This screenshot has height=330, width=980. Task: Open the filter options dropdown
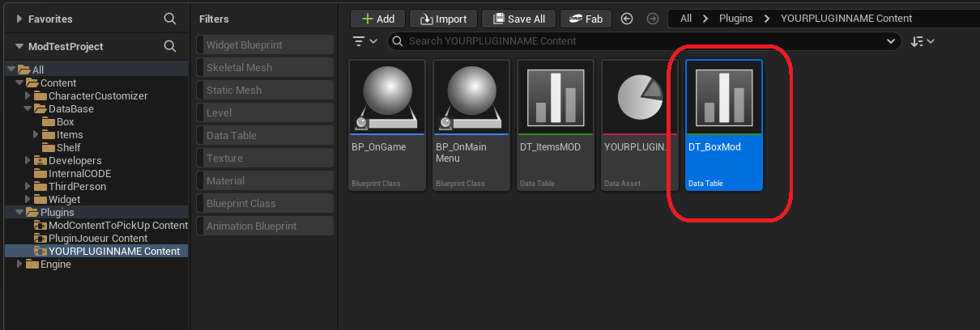pyautogui.click(x=365, y=41)
